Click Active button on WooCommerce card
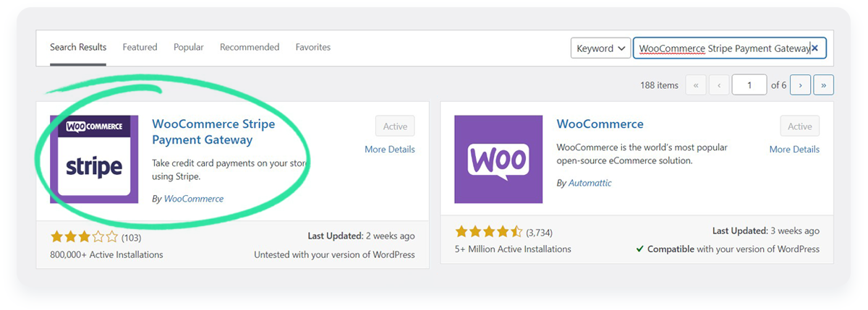The image size is (868, 310). click(x=800, y=126)
